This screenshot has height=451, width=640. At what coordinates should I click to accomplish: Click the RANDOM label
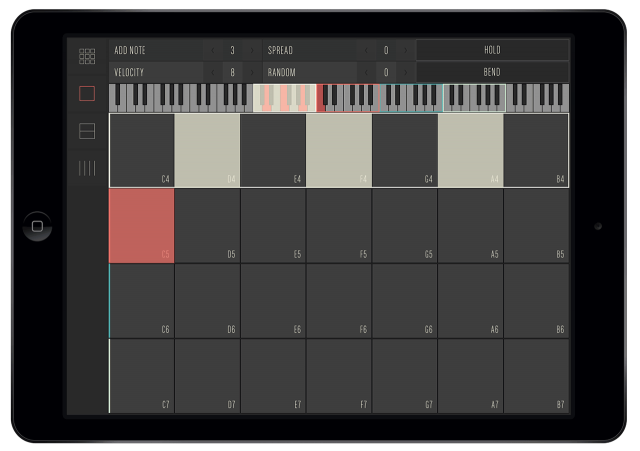point(281,72)
